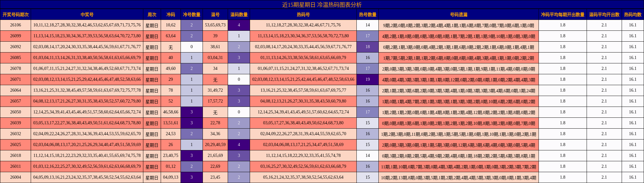Select warm number cell 31,49,72
Viewport: 644px width, 183px height.
(215, 90)
